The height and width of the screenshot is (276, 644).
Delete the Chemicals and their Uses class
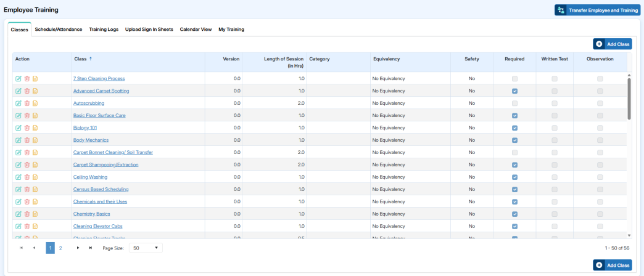pos(27,201)
